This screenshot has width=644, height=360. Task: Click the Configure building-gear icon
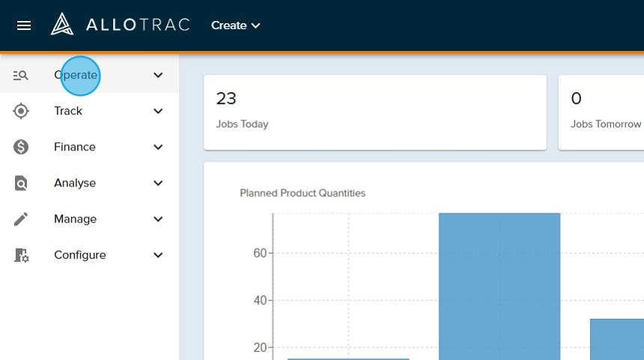(21, 255)
